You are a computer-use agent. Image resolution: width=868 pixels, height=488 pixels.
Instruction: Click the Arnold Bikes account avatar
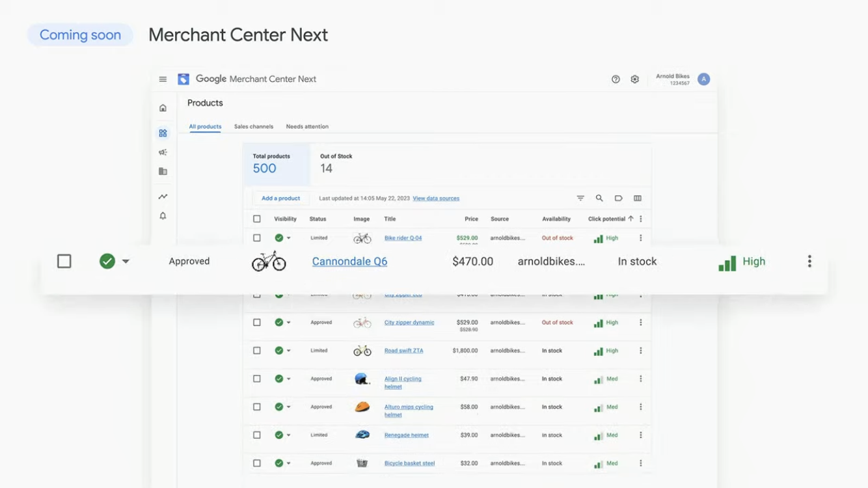pyautogui.click(x=703, y=79)
